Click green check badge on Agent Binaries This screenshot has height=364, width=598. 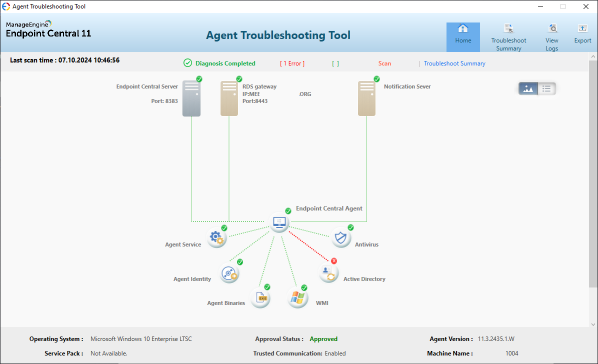(x=267, y=287)
